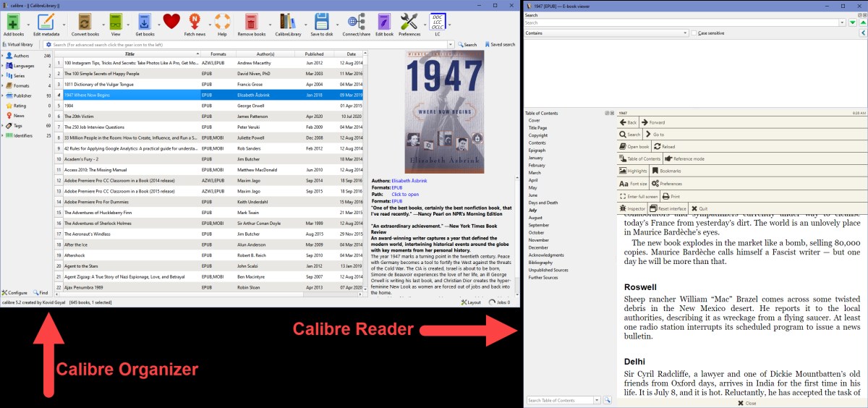The height and width of the screenshot is (408, 868).
Task: Click the advanced search gear icon
Action: tap(48, 44)
